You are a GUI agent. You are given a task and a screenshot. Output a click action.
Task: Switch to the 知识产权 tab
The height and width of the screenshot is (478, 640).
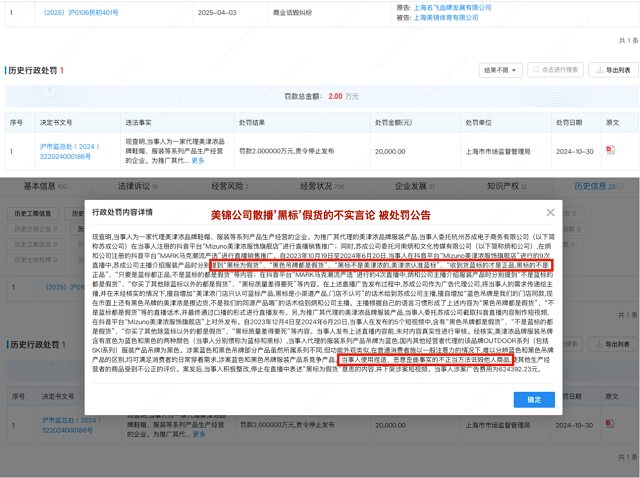point(507,186)
